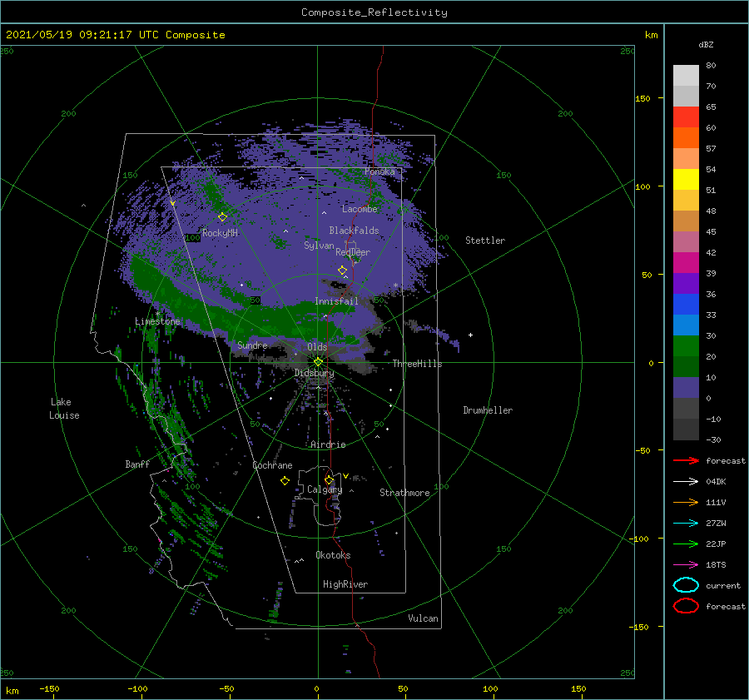The height and width of the screenshot is (700, 749).
Task: Click the Sundre label
Action: (252, 345)
